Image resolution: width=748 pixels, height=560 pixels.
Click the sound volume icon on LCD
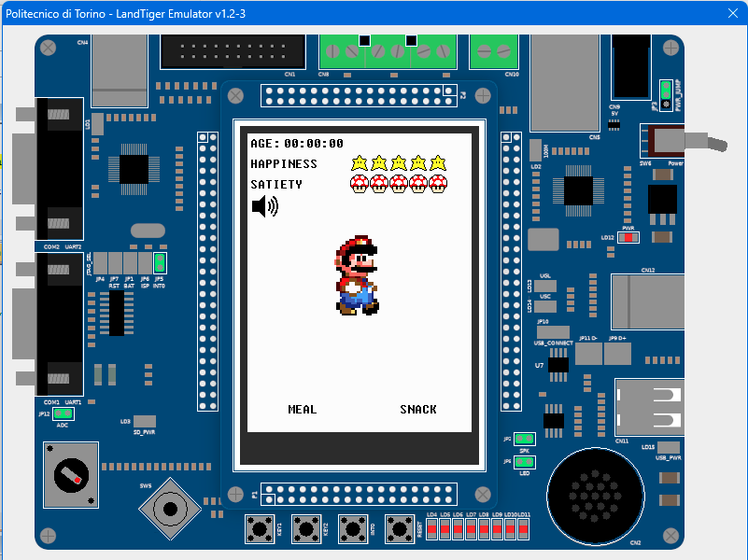point(265,206)
